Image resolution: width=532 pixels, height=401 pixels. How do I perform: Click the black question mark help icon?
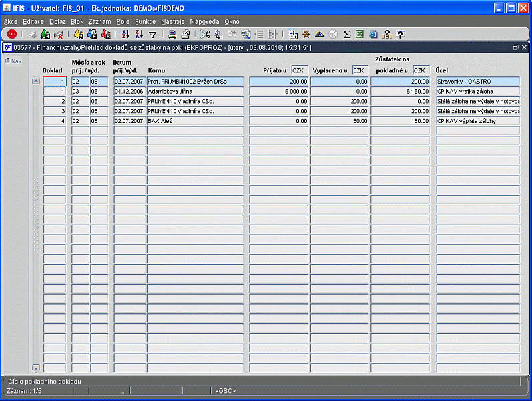click(401, 34)
